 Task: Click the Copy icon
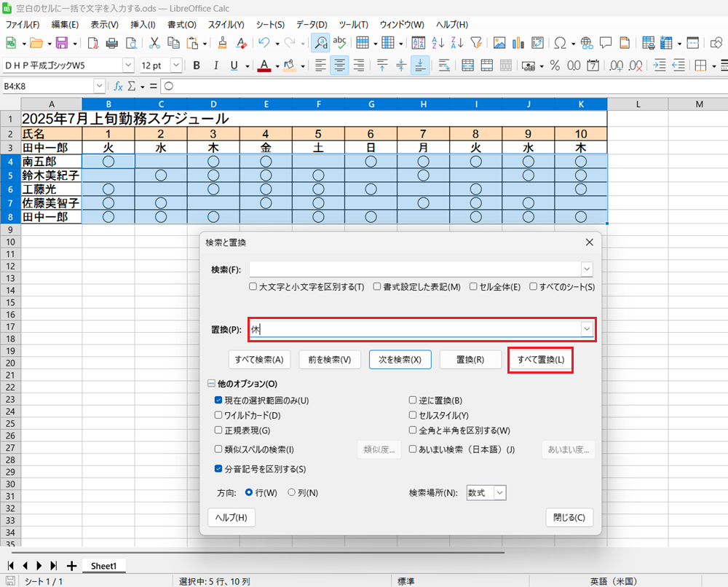173,43
